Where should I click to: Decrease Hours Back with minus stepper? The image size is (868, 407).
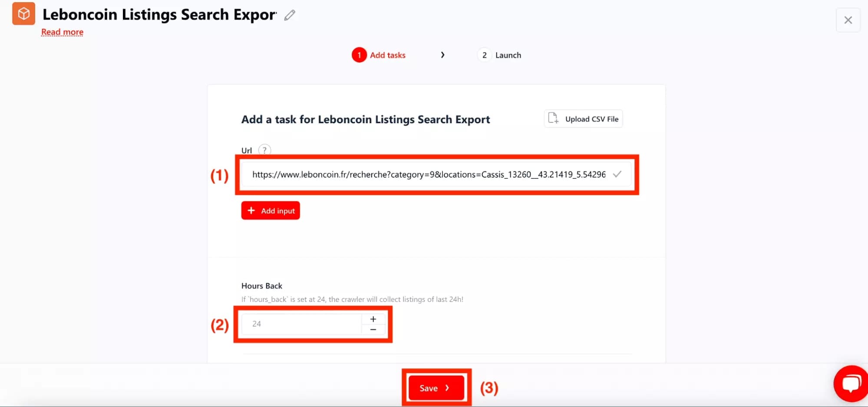coord(373,330)
